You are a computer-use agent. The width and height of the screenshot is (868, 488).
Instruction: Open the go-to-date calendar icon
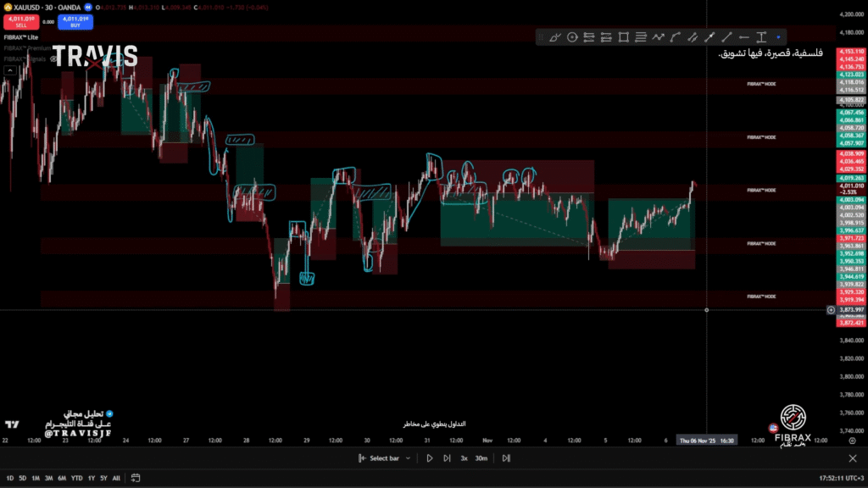pyautogui.click(x=136, y=478)
